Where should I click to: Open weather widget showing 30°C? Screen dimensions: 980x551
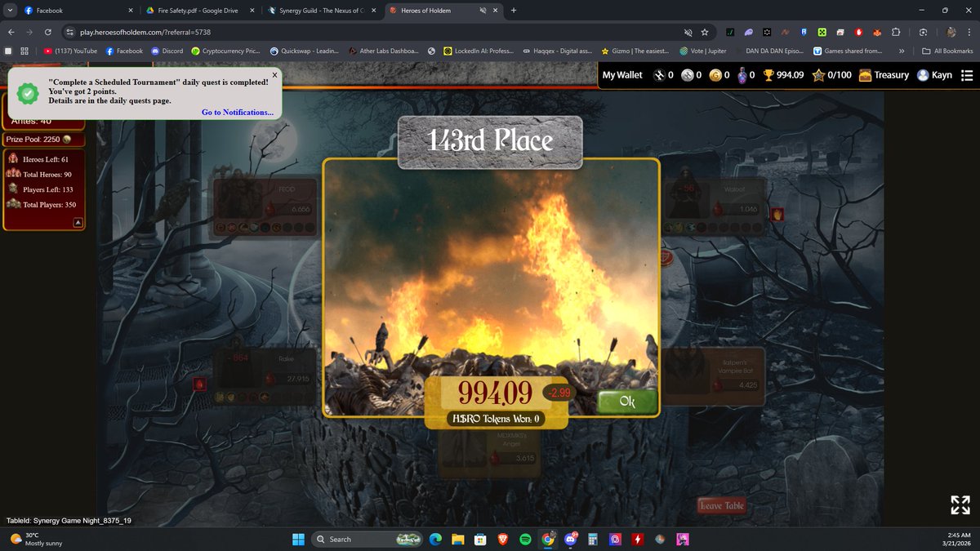34,539
